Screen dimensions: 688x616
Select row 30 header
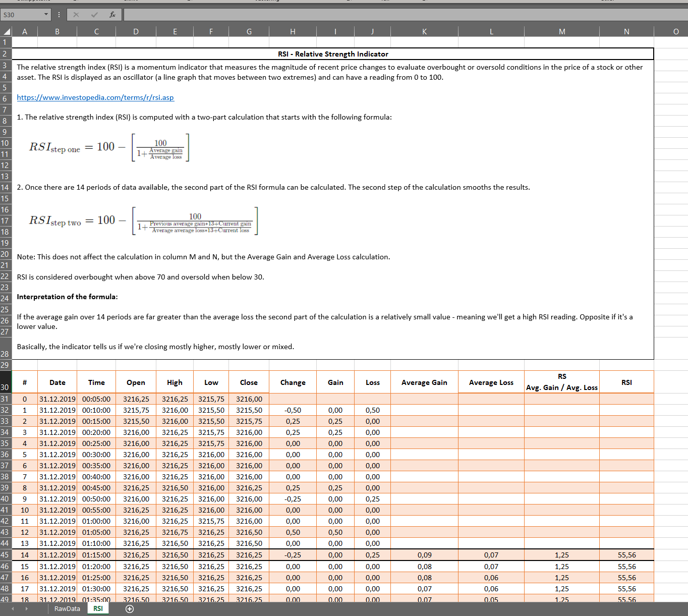pyautogui.click(x=6, y=382)
